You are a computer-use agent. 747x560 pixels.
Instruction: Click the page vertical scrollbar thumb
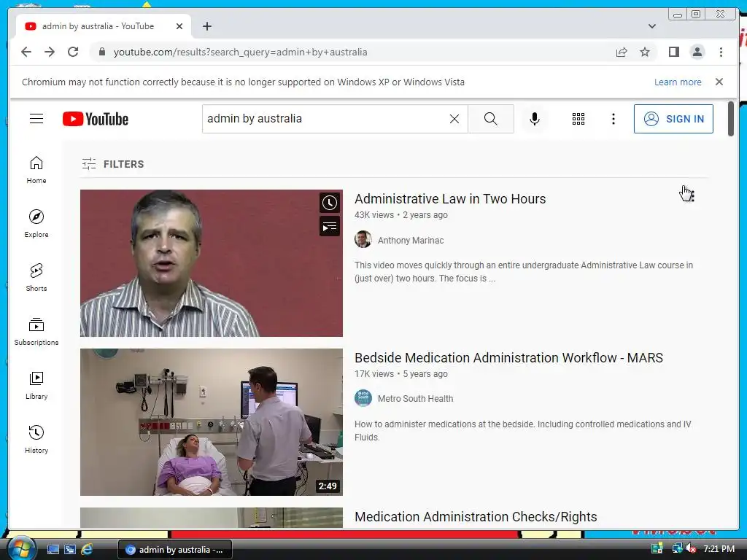pos(731,119)
